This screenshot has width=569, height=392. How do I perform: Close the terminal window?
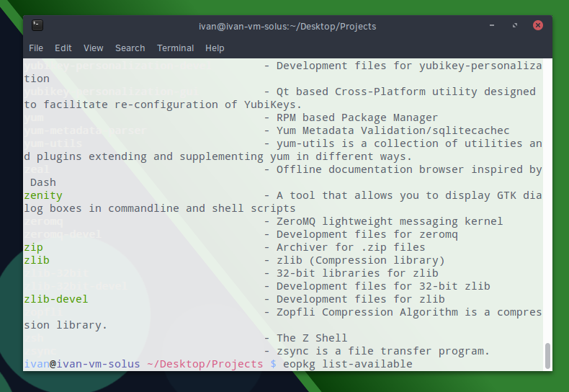[538, 25]
